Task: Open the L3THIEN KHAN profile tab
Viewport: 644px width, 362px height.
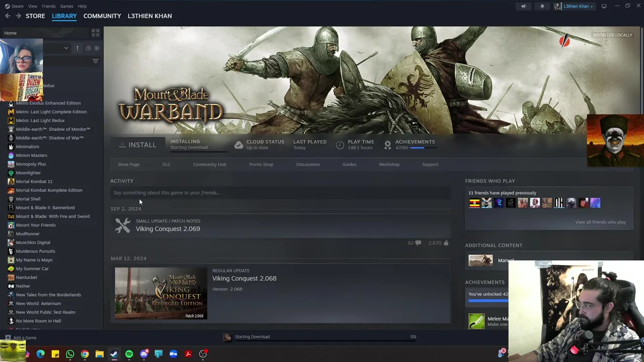Action: (x=149, y=16)
